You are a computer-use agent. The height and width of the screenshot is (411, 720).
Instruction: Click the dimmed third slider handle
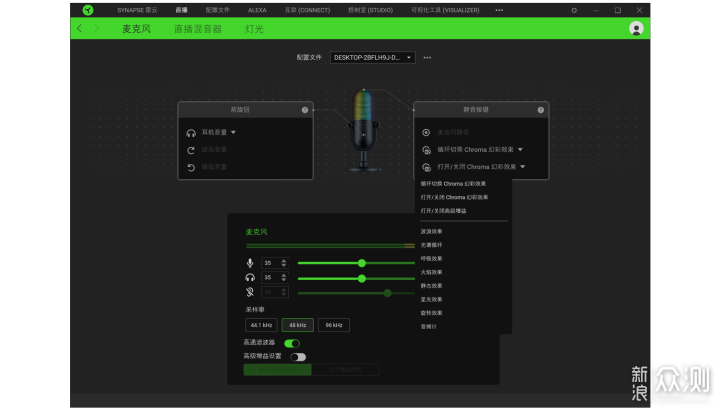click(388, 293)
